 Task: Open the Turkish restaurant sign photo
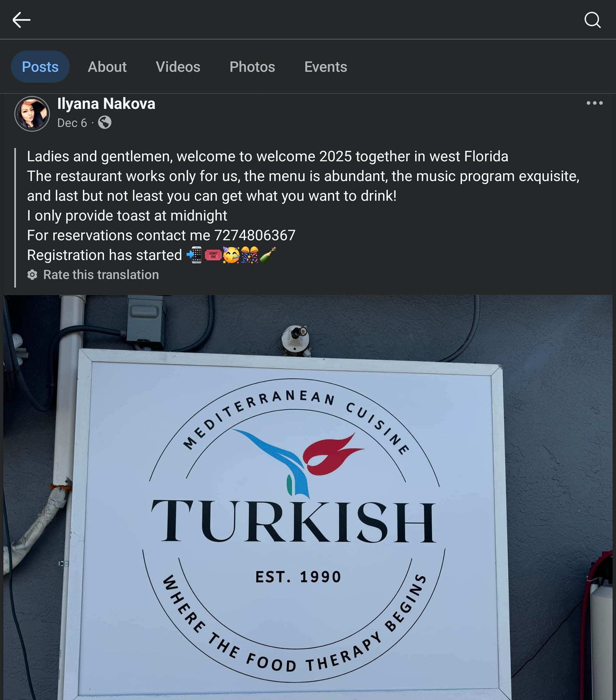[x=308, y=497]
